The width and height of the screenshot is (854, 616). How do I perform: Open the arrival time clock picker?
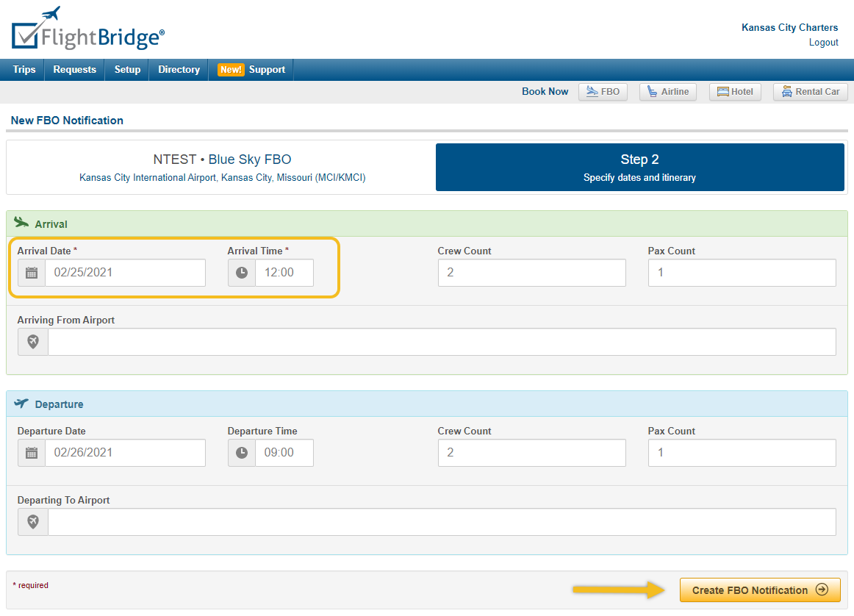click(x=241, y=273)
